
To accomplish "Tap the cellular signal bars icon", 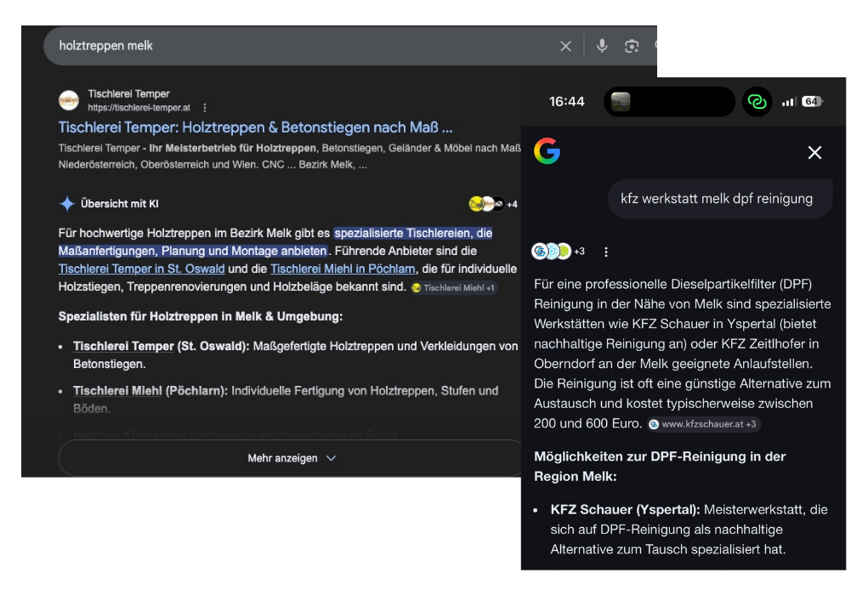I will pyautogui.click(x=789, y=101).
